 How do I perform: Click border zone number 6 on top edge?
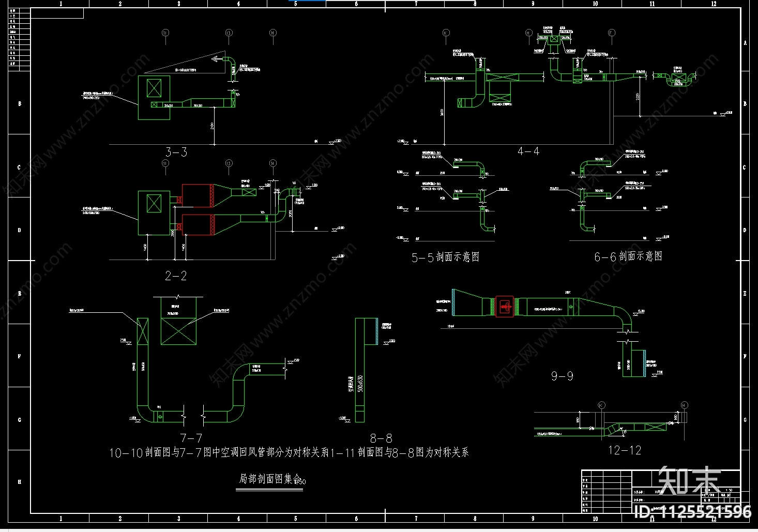click(356, 4)
